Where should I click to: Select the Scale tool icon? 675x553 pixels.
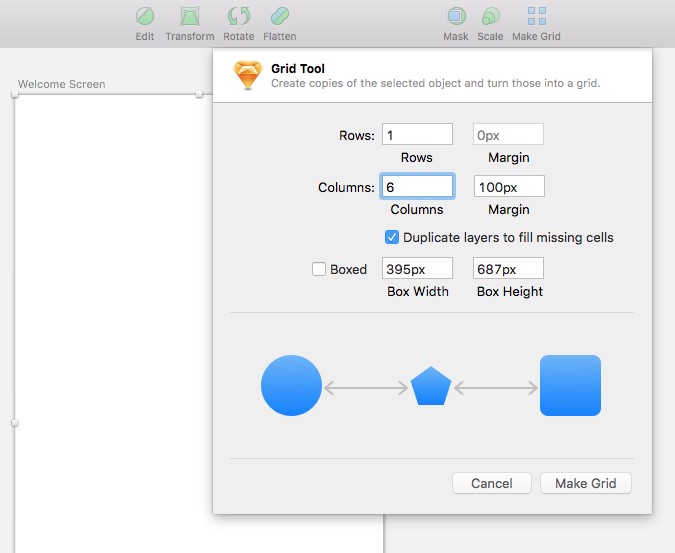tap(490, 17)
